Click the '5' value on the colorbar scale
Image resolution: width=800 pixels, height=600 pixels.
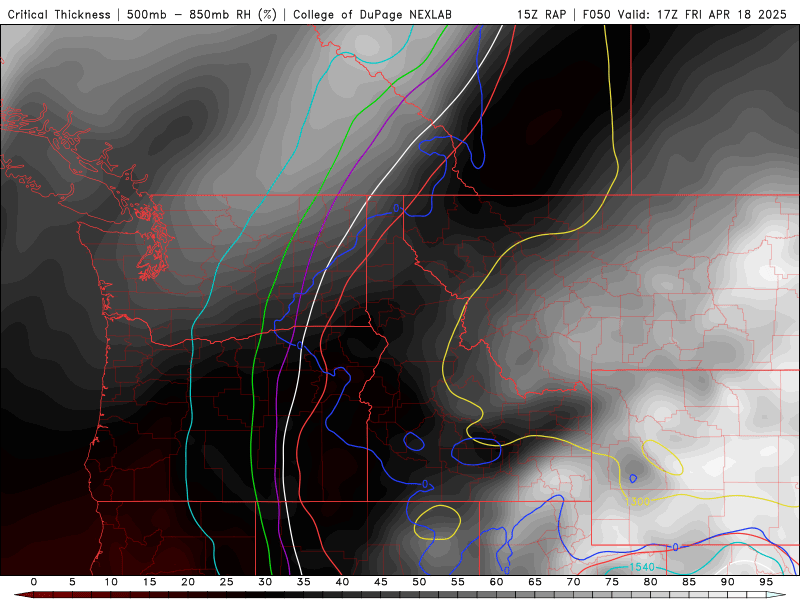pyautogui.click(x=72, y=582)
